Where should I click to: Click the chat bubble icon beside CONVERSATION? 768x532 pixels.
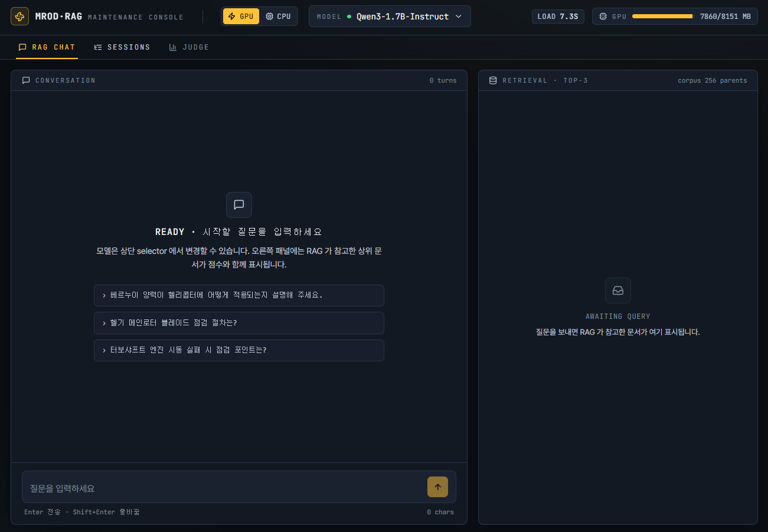[x=26, y=80]
